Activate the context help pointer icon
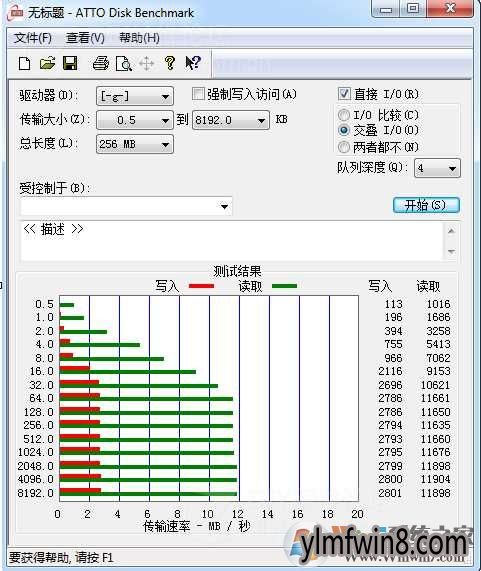The image size is (481, 571). tap(193, 63)
